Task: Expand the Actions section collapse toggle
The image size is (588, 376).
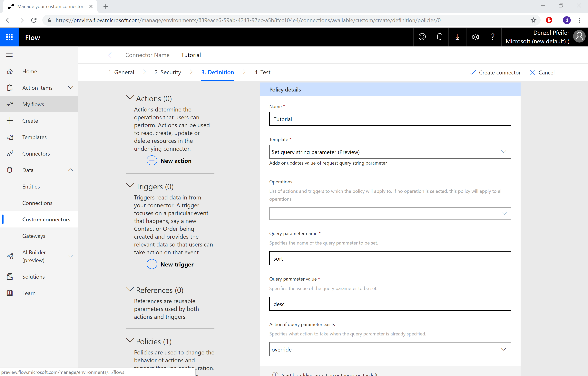Action: click(129, 98)
